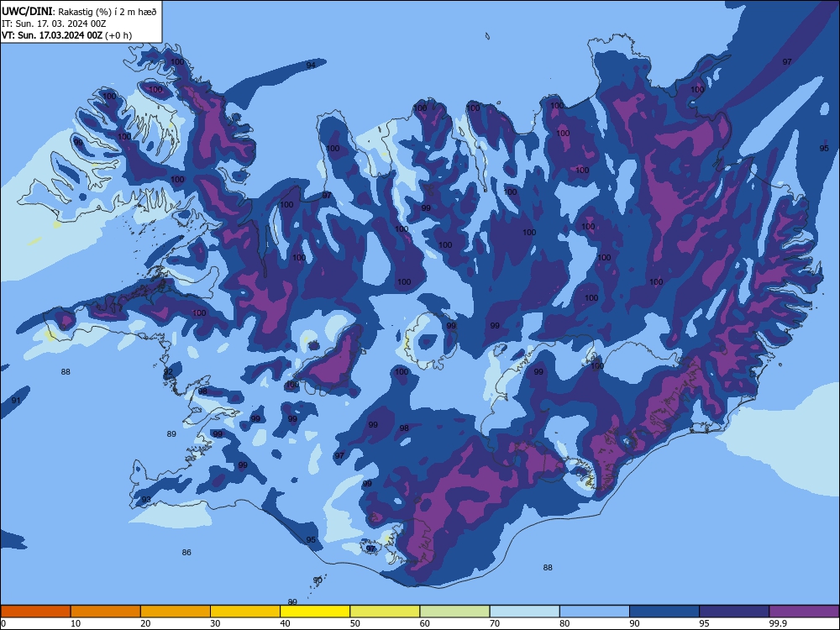840x630 pixels.
Task: Select the 10–20 orange legend swatch
Action: click(106, 612)
